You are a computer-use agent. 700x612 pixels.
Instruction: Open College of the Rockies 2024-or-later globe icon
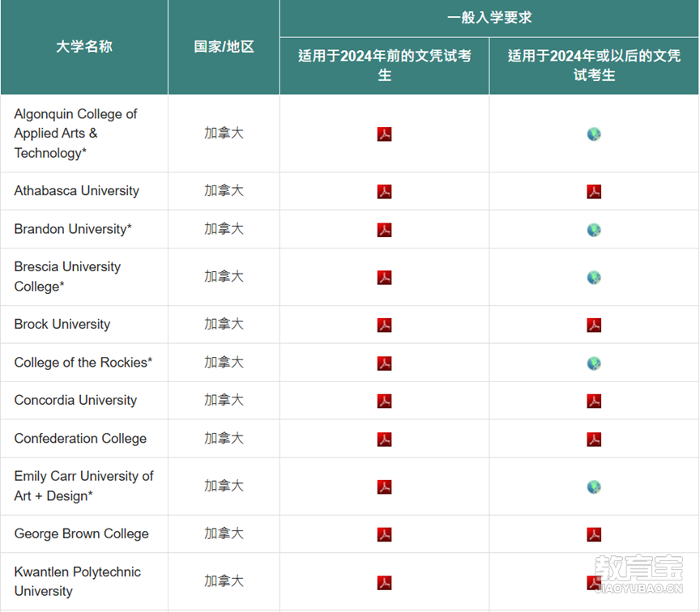tap(594, 363)
